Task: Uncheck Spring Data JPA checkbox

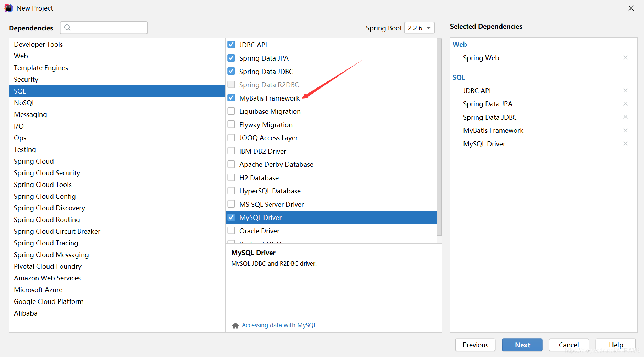Action: coord(231,58)
